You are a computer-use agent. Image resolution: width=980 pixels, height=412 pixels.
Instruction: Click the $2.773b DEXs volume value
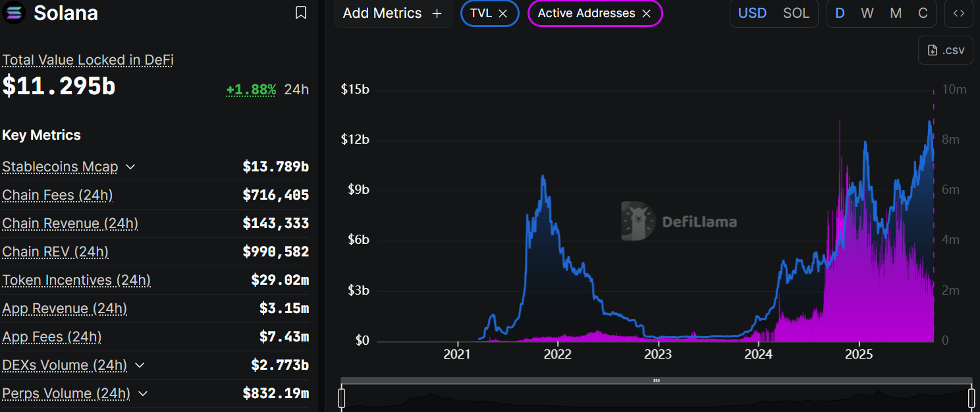pos(280,365)
